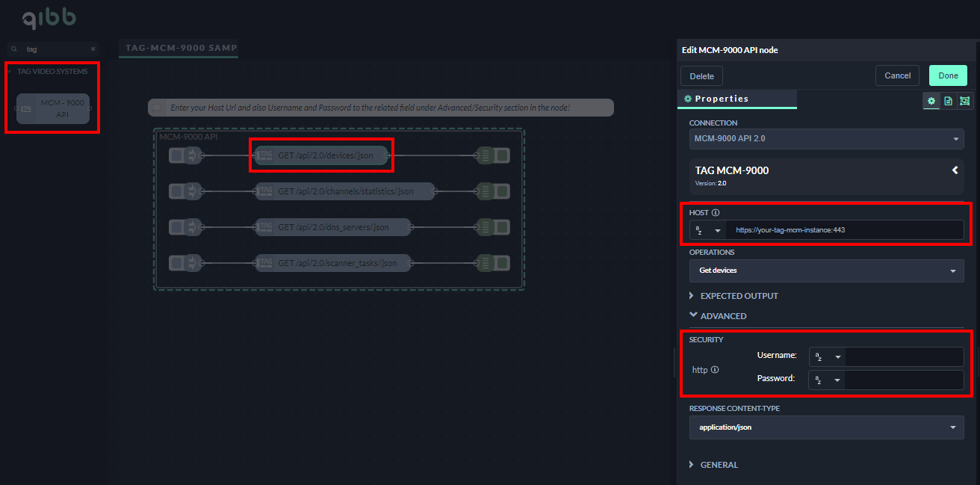Select the GET channels/statistics node
Viewport: 980px width, 485px height.
coord(344,191)
